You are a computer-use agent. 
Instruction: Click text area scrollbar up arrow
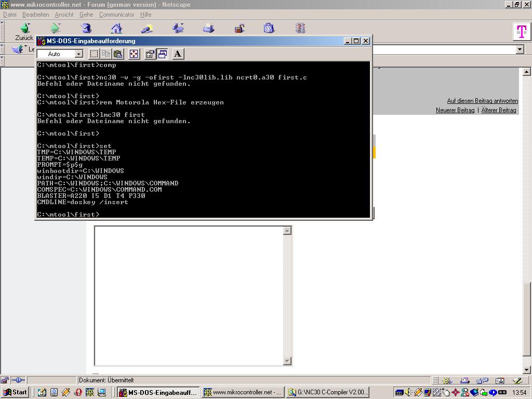tap(287, 231)
